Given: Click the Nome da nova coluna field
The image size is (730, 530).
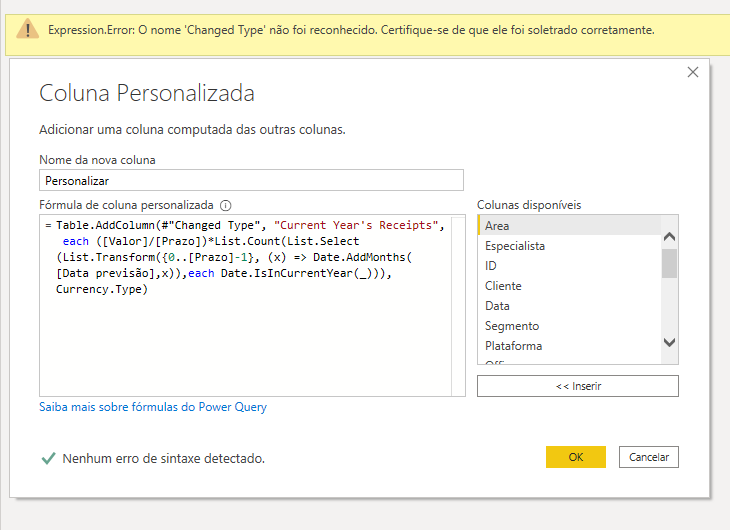Looking at the screenshot, I should [251, 180].
